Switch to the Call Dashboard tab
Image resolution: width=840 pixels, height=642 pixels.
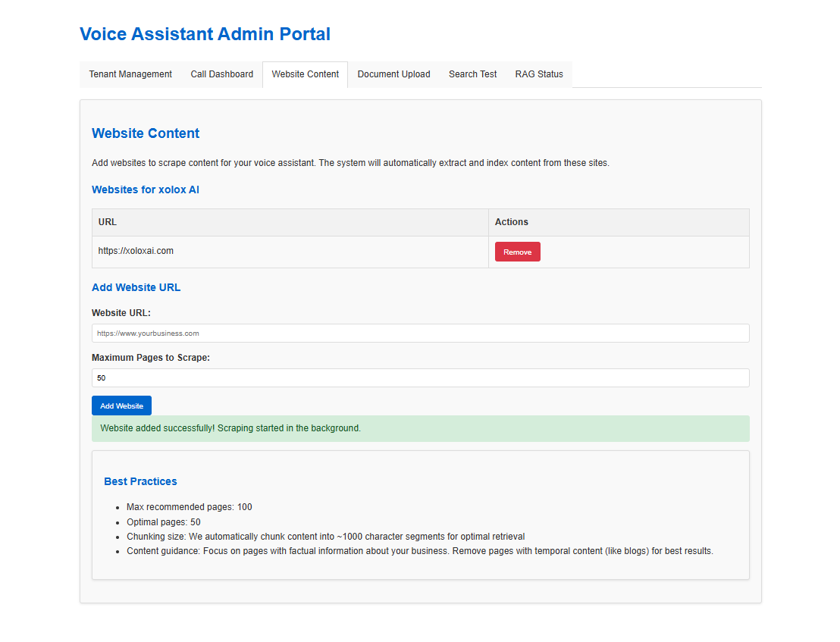pyautogui.click(x=221, y=74)
